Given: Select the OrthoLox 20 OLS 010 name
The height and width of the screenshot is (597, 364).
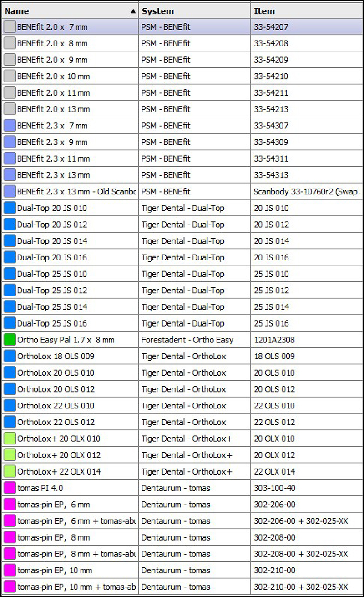Looking at the screenshot, I should [56, 372].
